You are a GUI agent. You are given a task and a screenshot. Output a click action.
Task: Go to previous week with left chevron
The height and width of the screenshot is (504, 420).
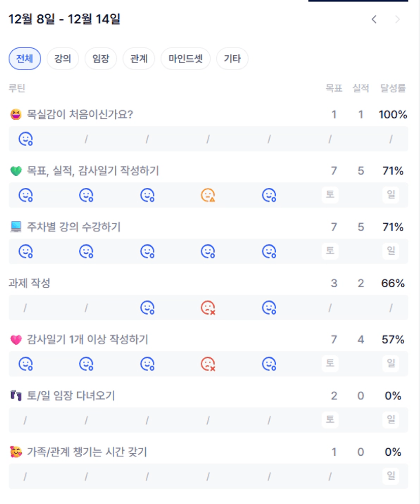374,20
